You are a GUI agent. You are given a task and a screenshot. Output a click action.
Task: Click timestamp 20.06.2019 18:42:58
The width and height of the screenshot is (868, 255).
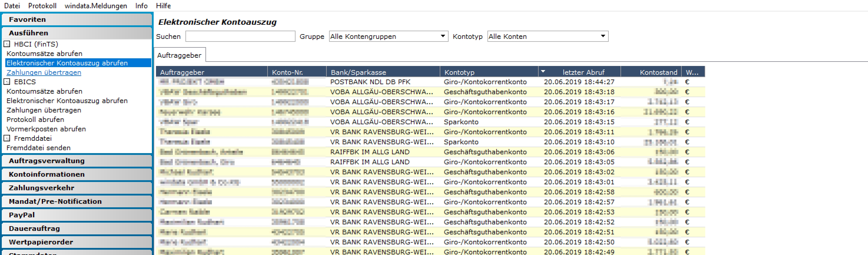point(579,192)
